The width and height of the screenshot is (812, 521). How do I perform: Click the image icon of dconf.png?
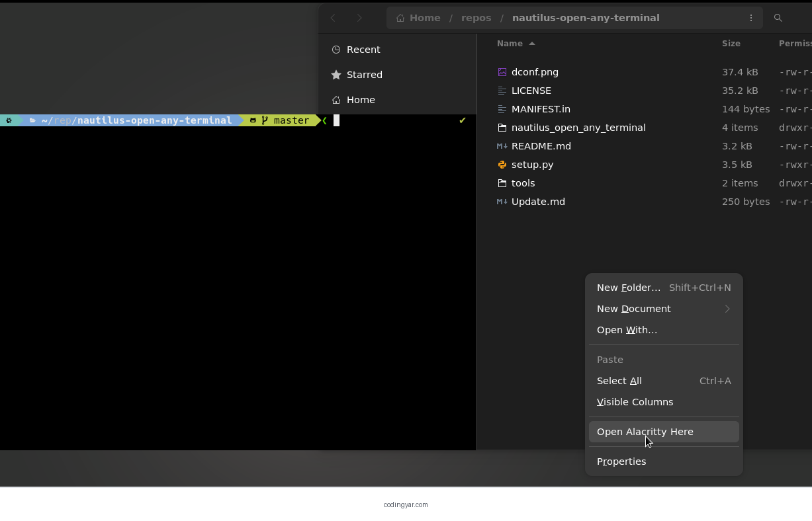tap(502, 72)
